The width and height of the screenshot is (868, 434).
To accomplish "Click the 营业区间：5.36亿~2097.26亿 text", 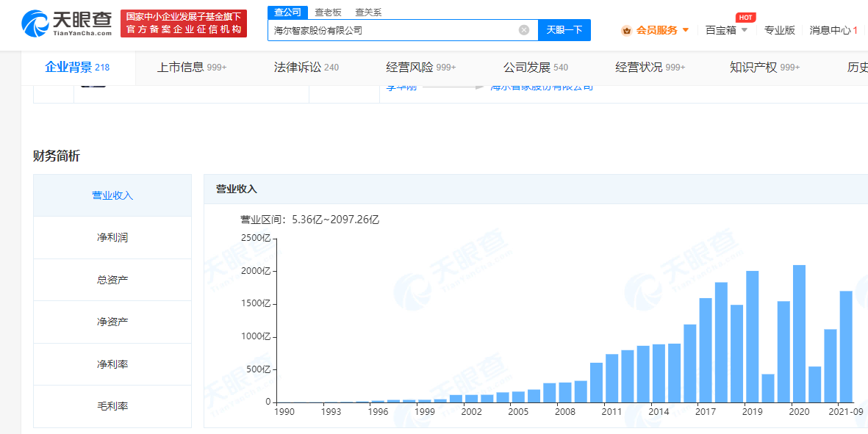I will [309, 220].
